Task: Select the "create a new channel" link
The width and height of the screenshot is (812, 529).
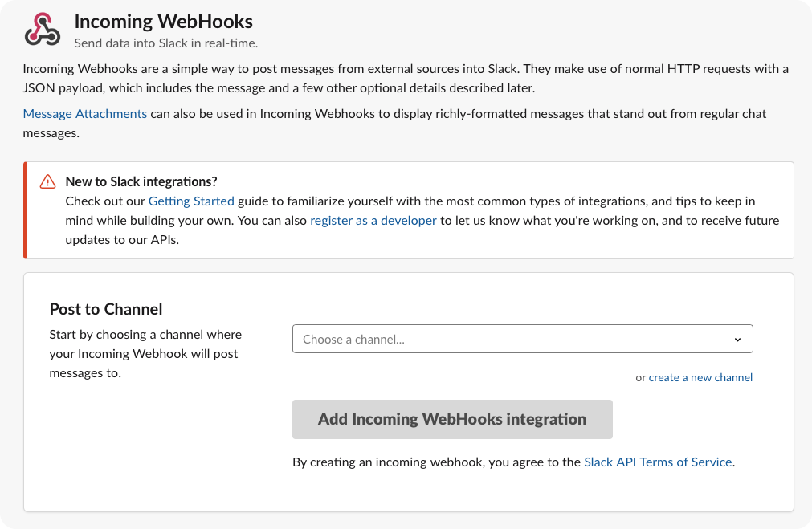Action: 700,377
